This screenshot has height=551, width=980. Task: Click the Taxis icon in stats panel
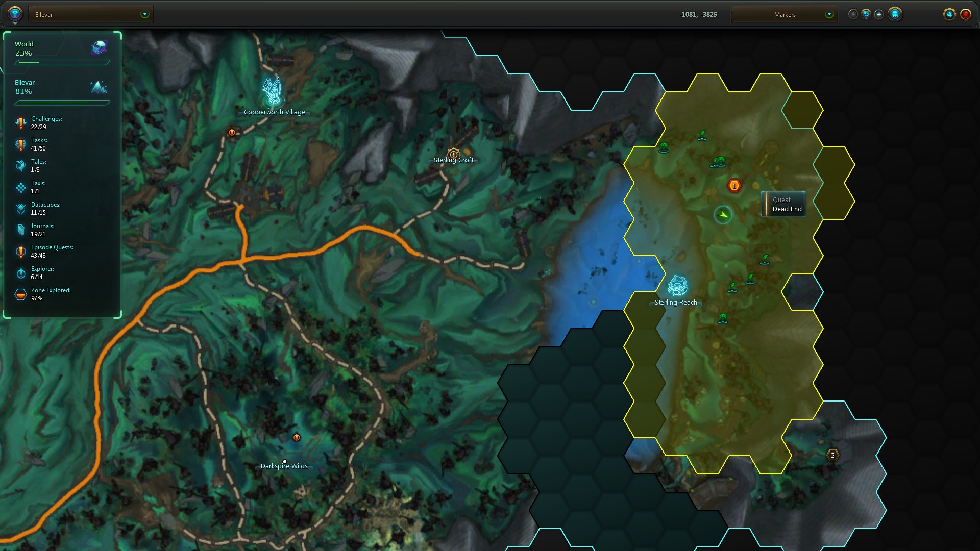click(x=20, y=187)
